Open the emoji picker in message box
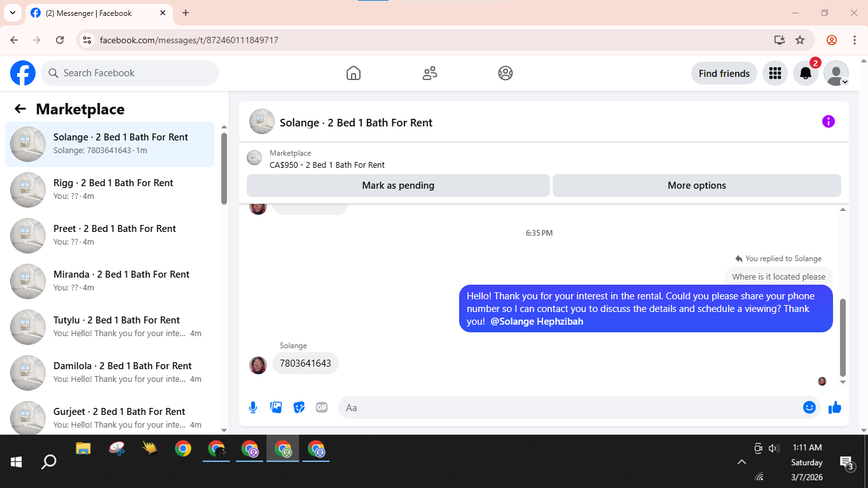 809,407
